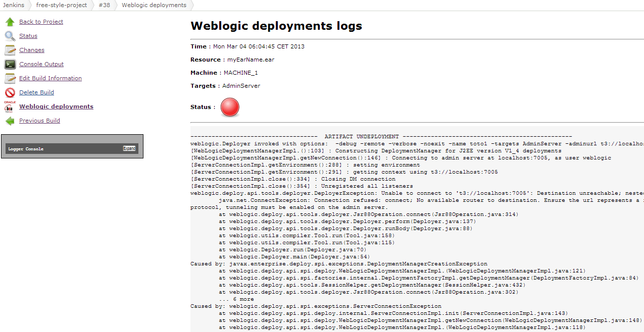Click the Delete Build link
Viewport: 644px width, 332px height.
(37, 92)
